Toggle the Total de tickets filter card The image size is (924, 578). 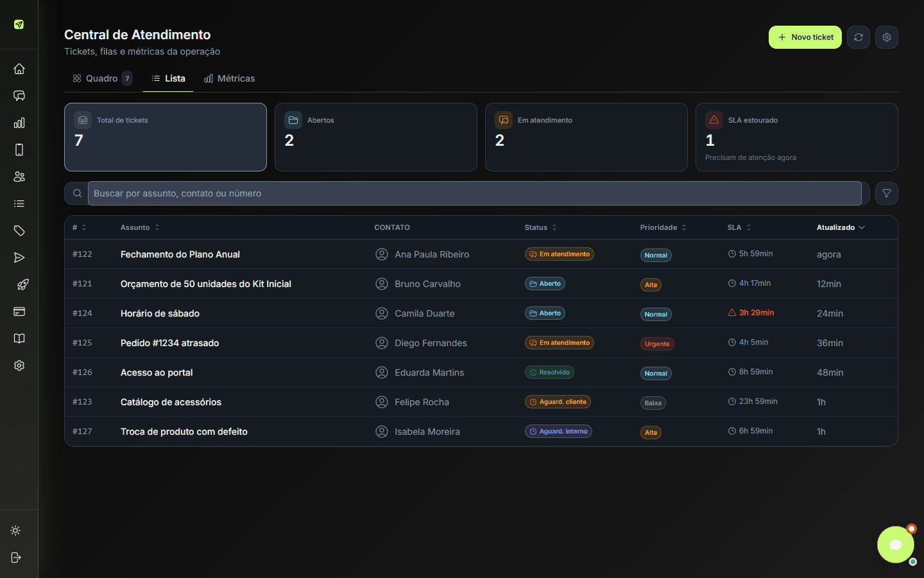[166, 137]
